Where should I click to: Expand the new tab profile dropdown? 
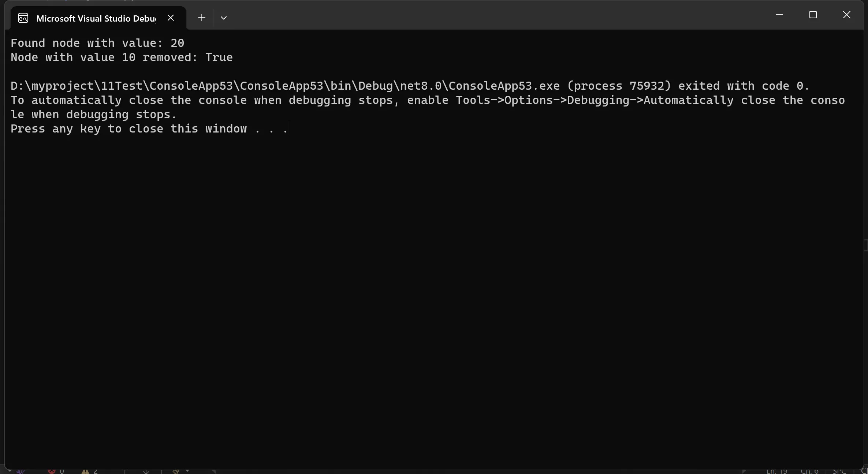pos(224,18)
